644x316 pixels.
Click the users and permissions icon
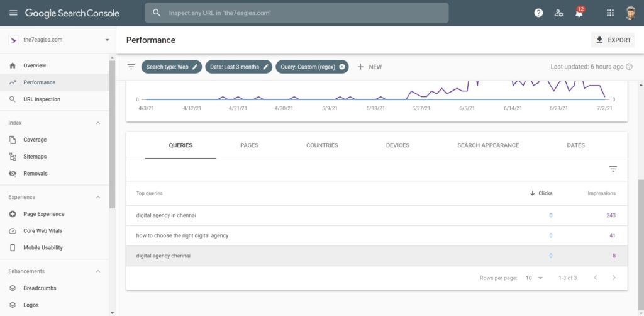tap(558, 13)
